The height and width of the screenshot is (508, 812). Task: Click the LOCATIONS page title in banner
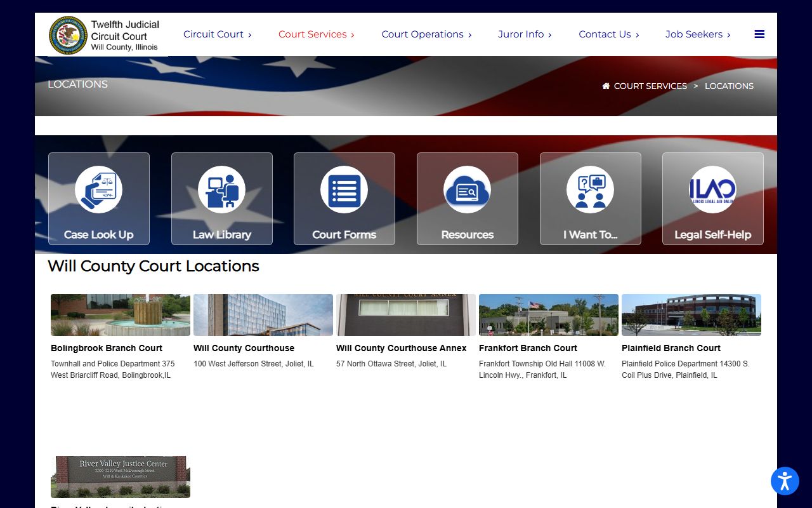[x=77, y=84]
